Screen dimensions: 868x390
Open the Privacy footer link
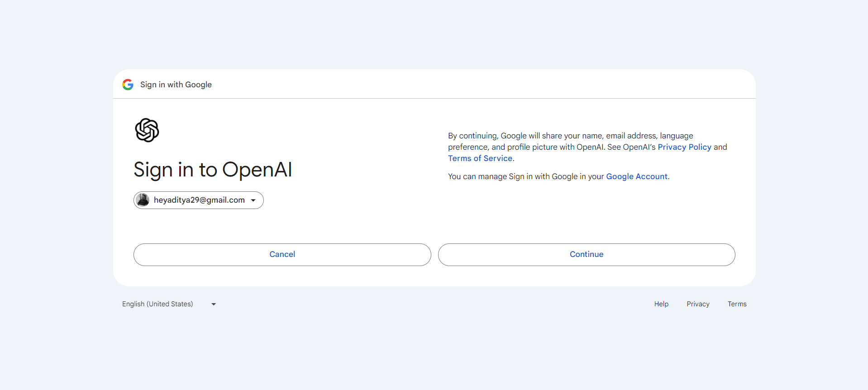pos(698,304)
